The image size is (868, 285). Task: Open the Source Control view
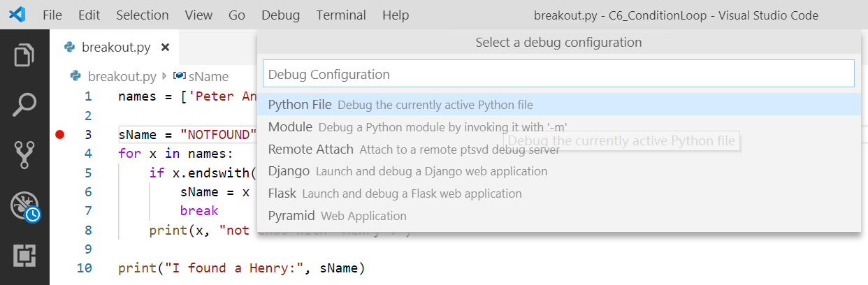[x=24, y=155]
